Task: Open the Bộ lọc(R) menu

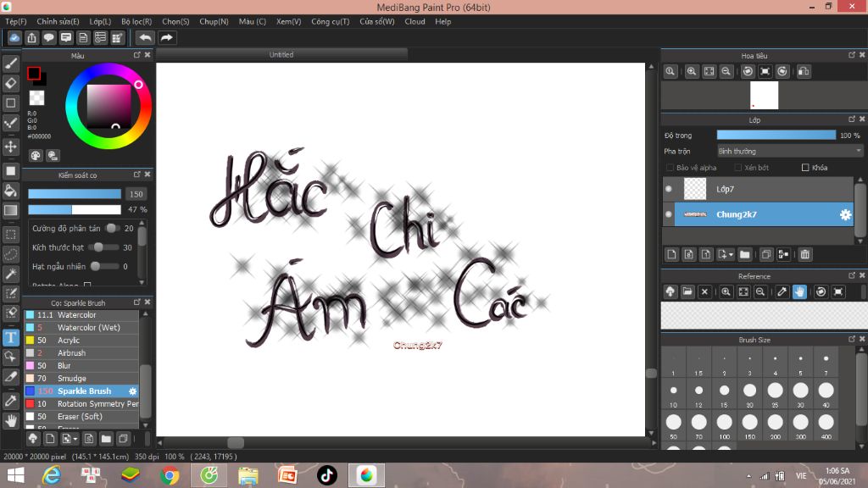Action: pyautogui.click(x=136, y=21)
